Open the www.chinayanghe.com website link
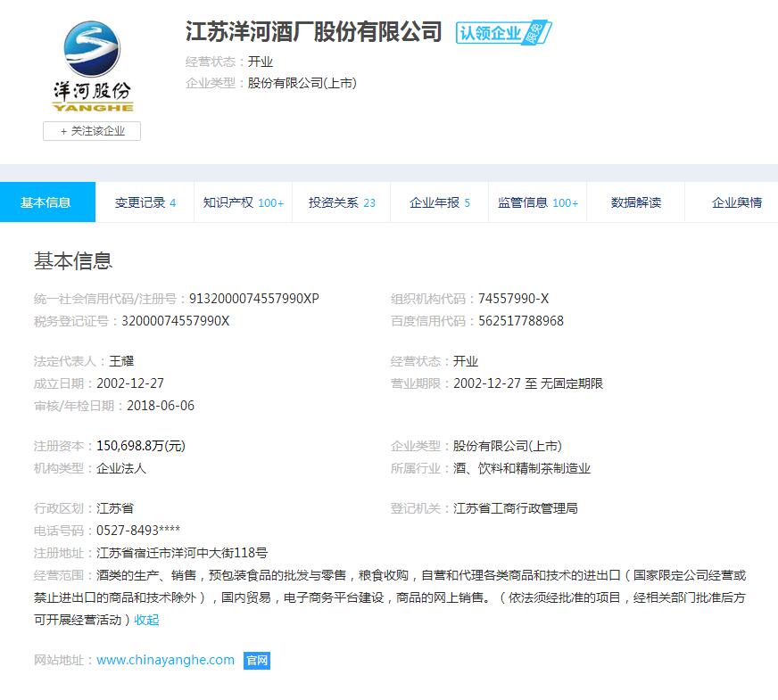 point(165,660)
